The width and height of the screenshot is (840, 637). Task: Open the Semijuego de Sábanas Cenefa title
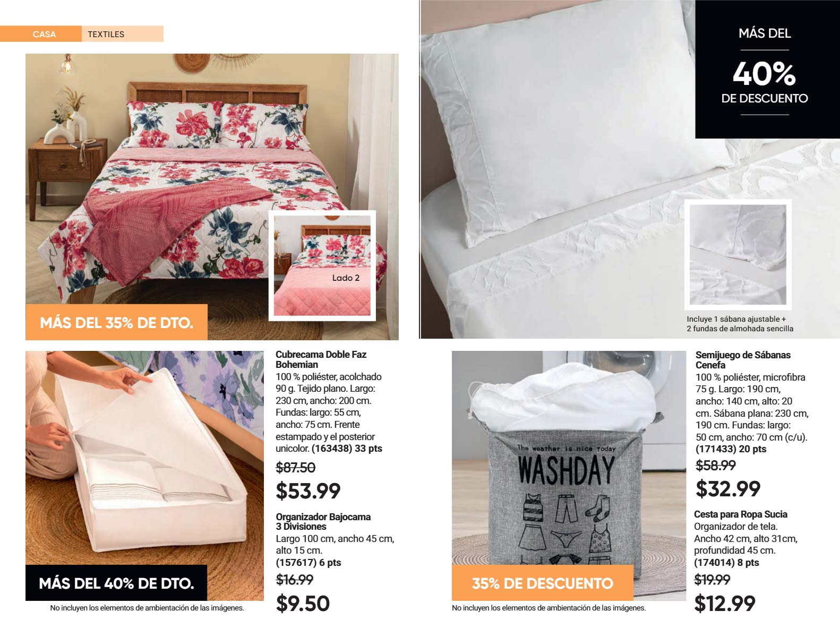pos(743,360)
